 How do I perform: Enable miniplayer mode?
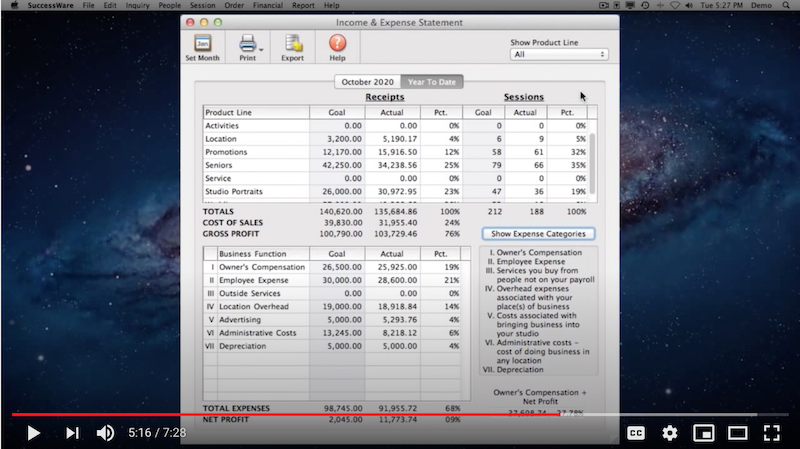point(704,433)
